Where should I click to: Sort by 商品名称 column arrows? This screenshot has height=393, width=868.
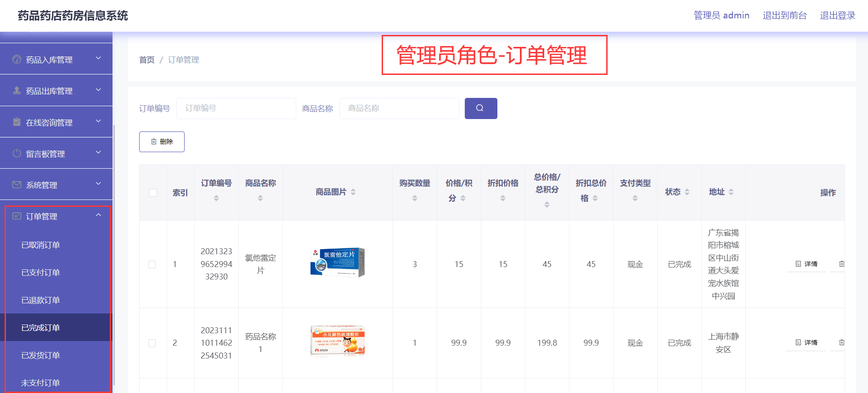point(260,198)
